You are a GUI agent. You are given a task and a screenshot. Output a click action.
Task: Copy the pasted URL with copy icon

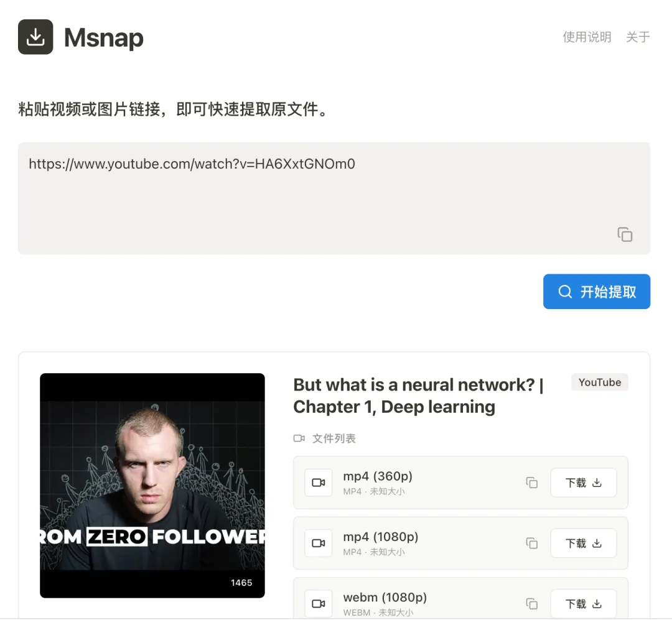click(x=625, y=234)
